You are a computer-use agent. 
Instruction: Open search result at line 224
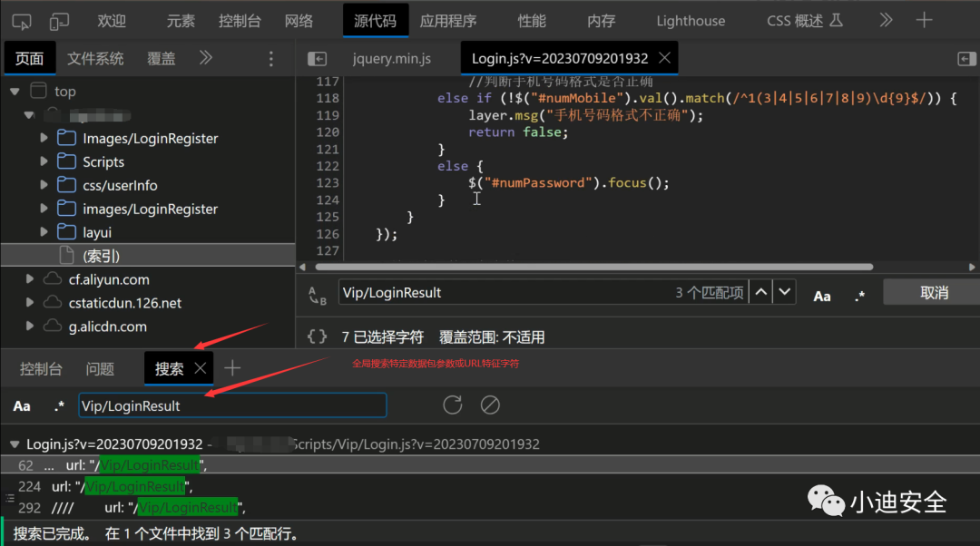pos(490,487)
